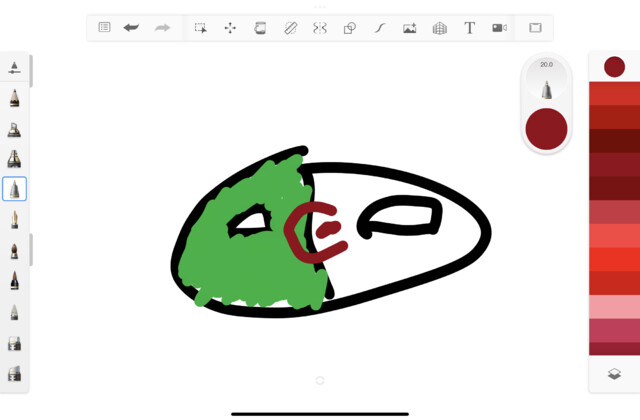The width and height of the screenshot is (640, 420).
Task: Pick the bright orange-red swatch
Action: click(614, 260)
